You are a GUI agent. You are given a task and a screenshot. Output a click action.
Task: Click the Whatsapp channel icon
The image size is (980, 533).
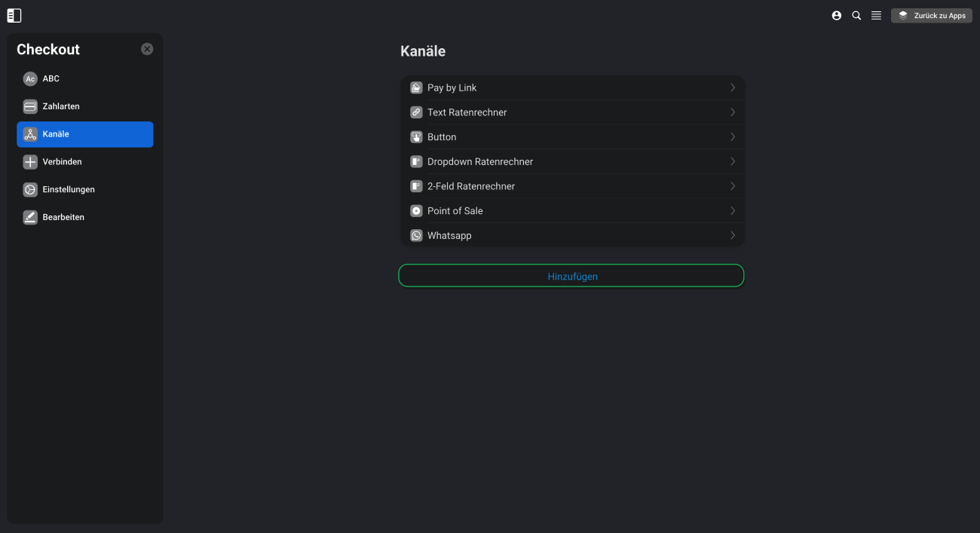[x=416, y=235]
